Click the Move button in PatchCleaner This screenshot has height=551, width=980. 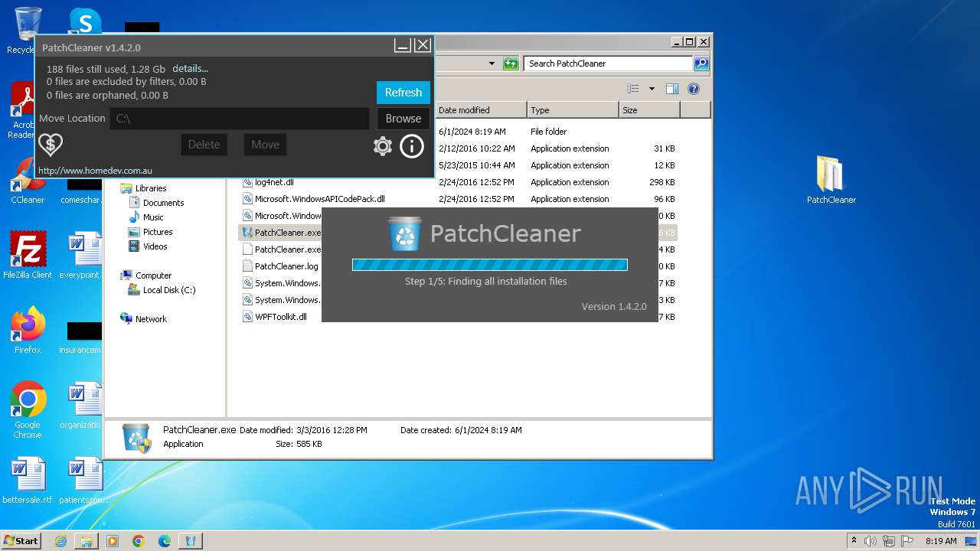pyautogui.click(x=265, y=145)
